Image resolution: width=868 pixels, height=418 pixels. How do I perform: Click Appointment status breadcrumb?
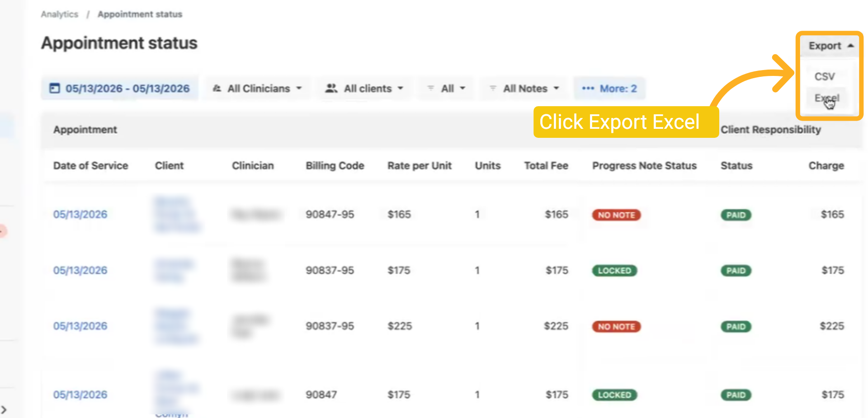pyautogui.click(x=140, y=14)
